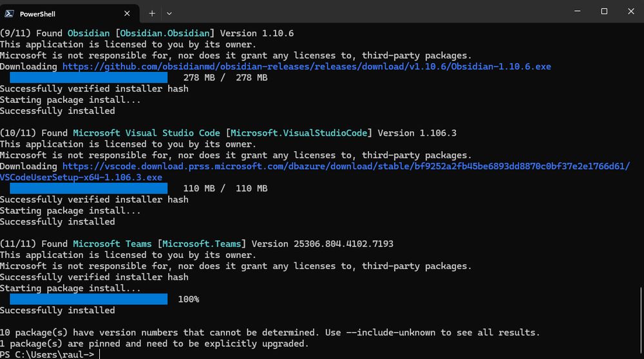Screen dimensions: 644x359
Task: Click the PowerShell icon on the tab
Action: pos(10,14)
